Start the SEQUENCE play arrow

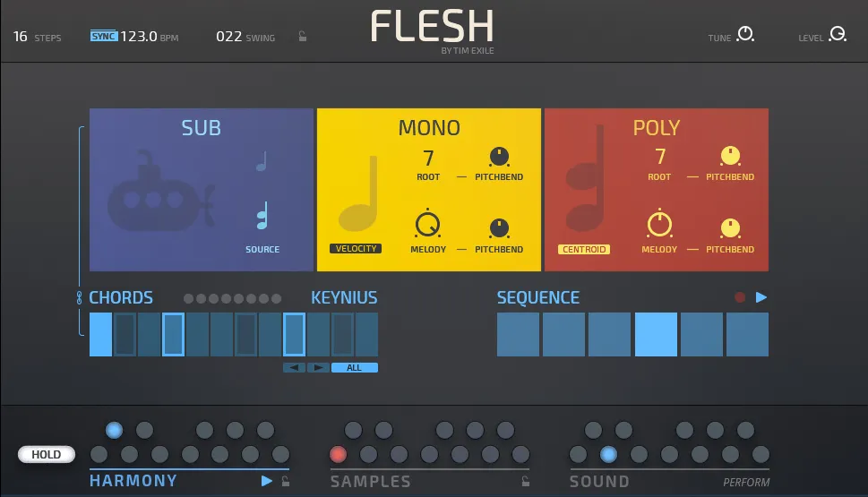click(x=761, y=297)
